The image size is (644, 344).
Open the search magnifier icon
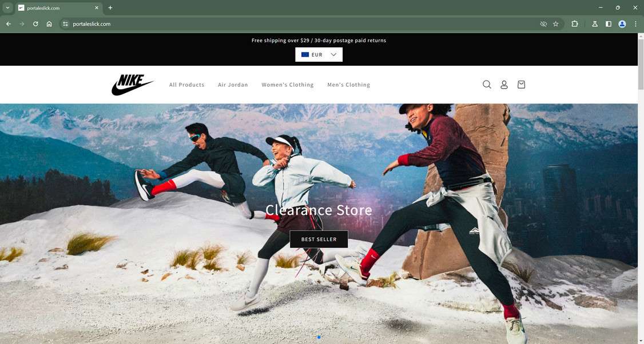point(487,84)
